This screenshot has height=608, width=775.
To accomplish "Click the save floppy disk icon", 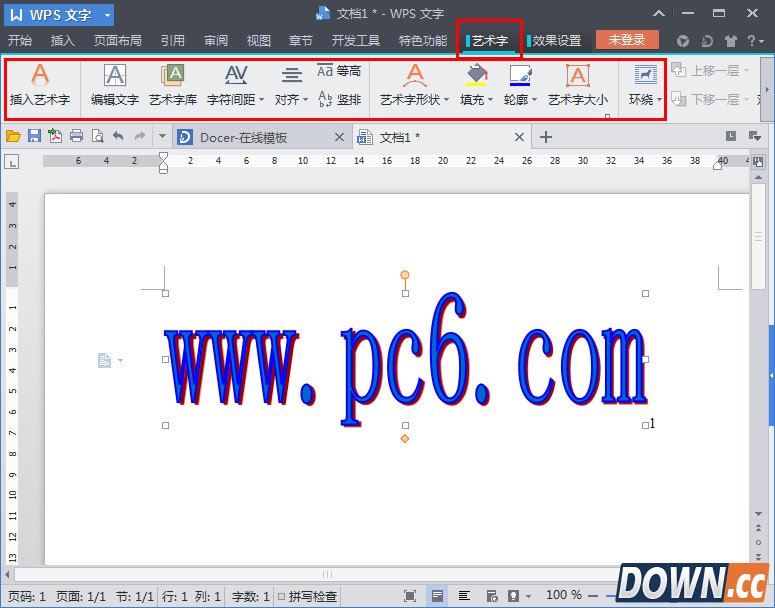I will click(34, 136).
